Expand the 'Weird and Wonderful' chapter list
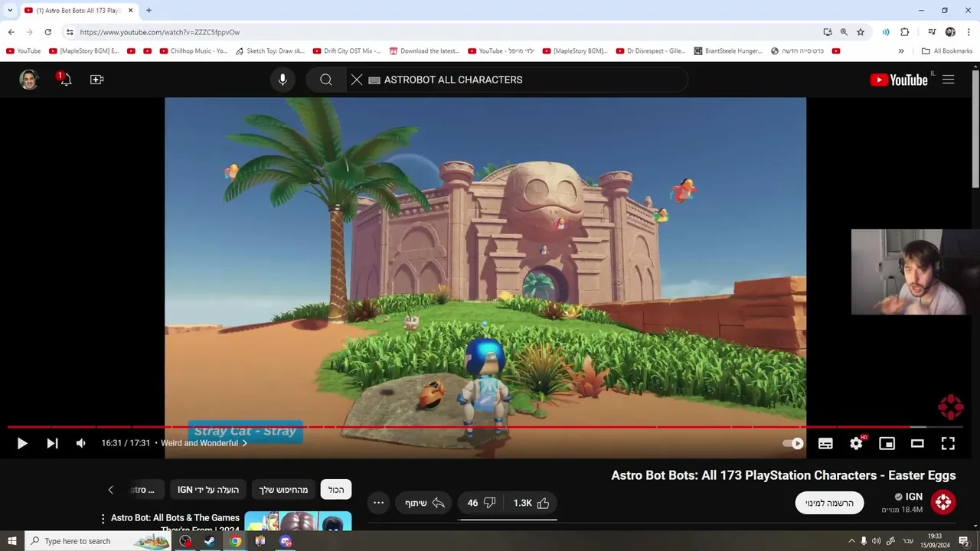The height and width of the screenshot is (551, 980). tap(204, 443)
